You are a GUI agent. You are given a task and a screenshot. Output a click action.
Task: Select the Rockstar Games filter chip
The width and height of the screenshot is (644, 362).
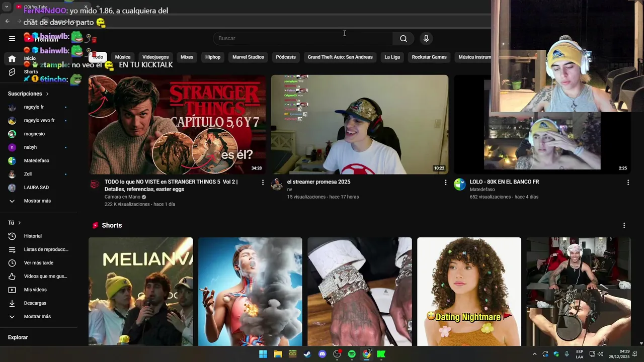click(x=429, y=57)
